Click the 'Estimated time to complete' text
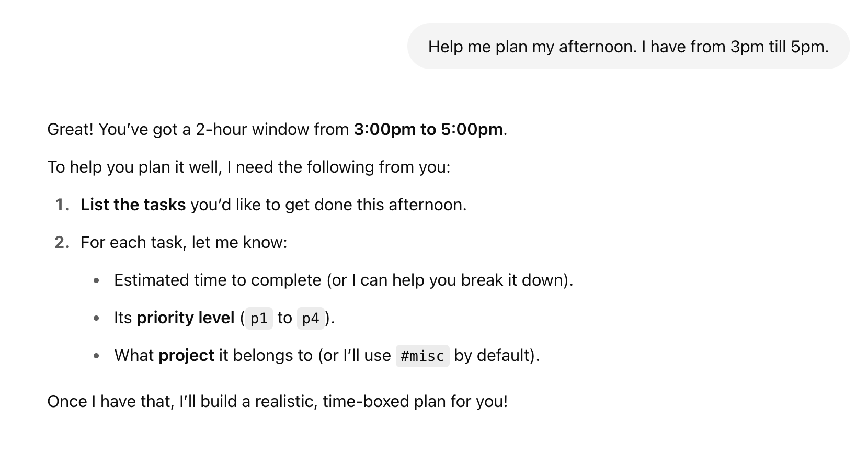The image size is (868, 452). [218, 280]
